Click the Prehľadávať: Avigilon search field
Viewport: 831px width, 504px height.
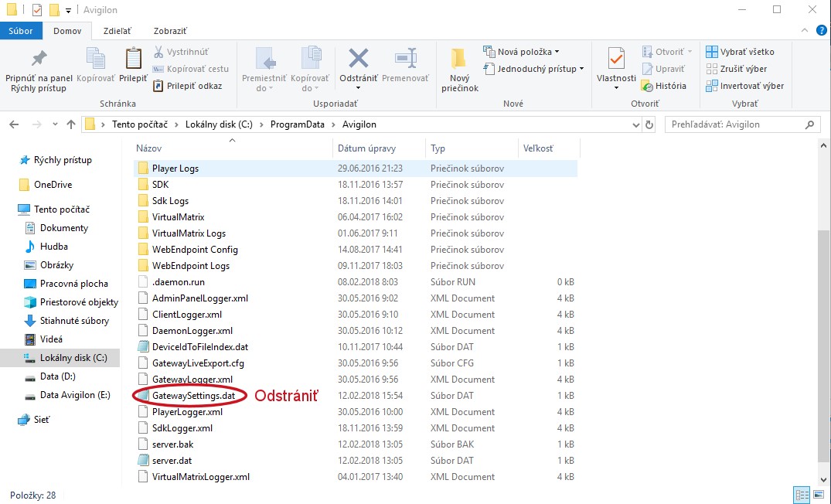tap(741, 124)
